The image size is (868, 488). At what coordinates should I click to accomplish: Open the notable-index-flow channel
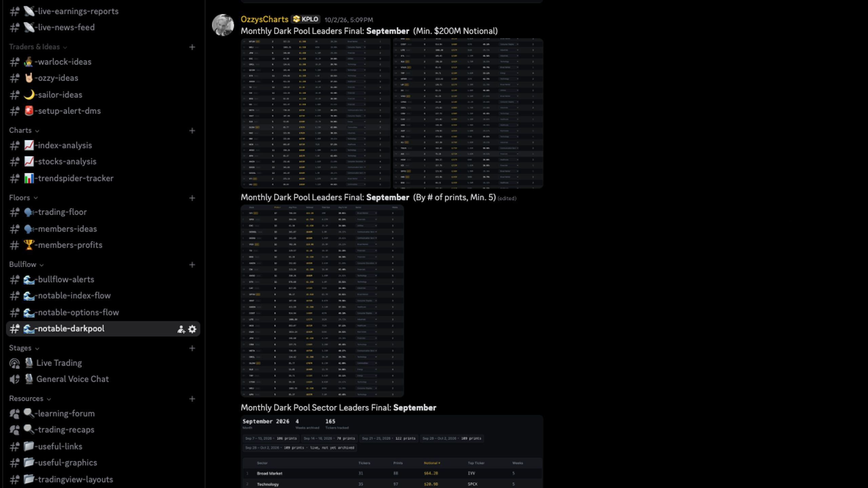[x=103, y=296]
